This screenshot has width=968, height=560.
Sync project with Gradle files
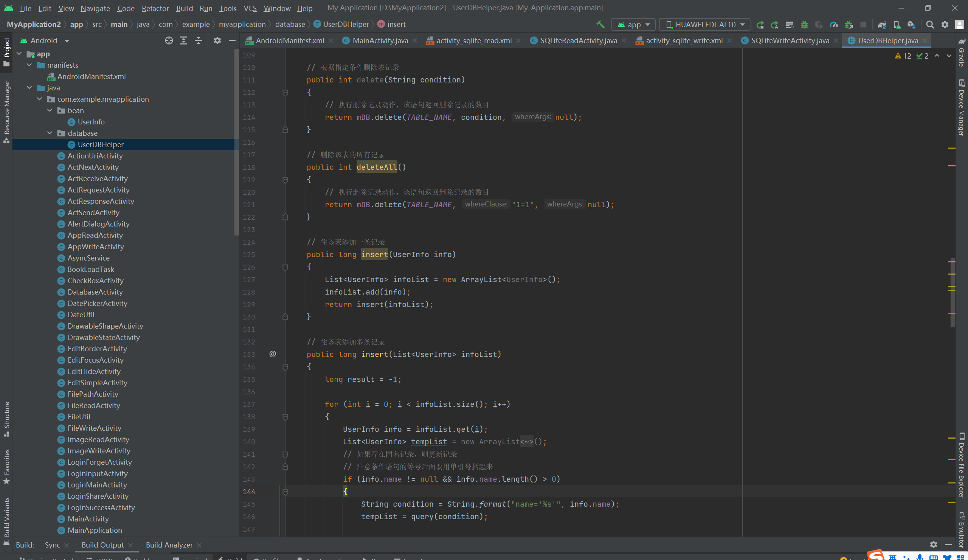click(881, 25)
